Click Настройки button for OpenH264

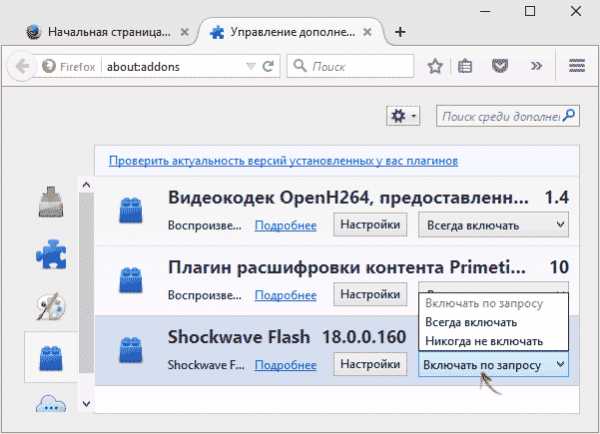(370, 225)
